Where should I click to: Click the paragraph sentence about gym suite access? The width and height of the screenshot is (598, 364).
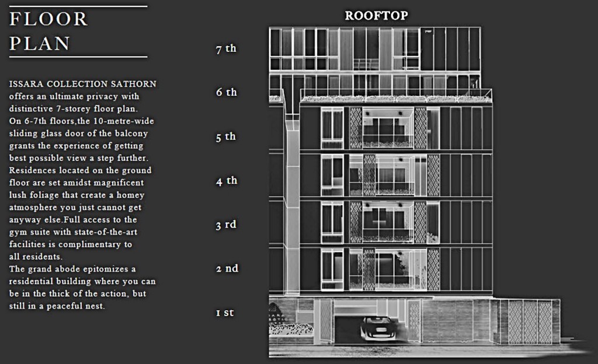pos(73,232)
